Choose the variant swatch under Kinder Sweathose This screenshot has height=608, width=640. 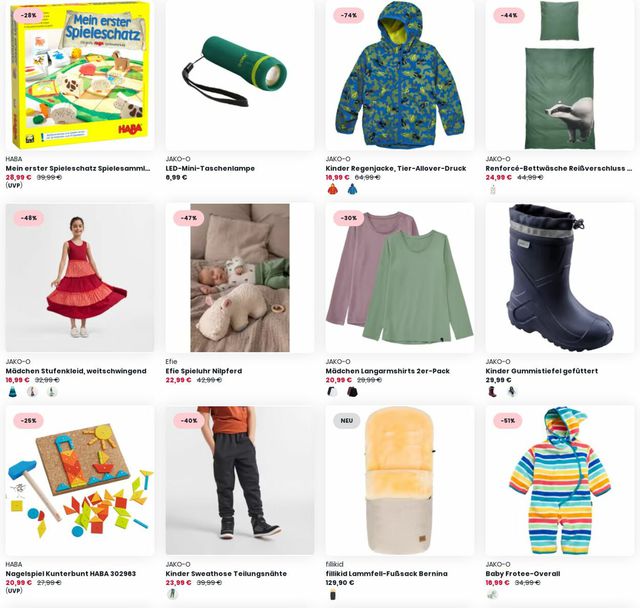tap(173, 594)
